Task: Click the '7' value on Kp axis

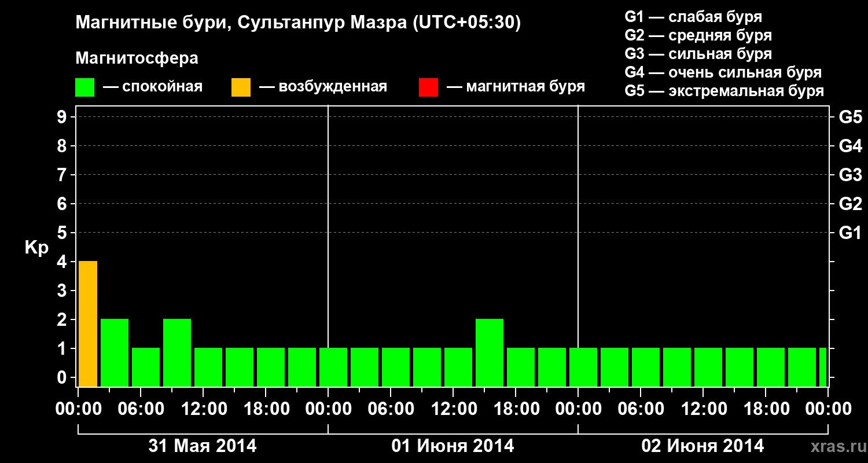Action: (x=63, y=175)
